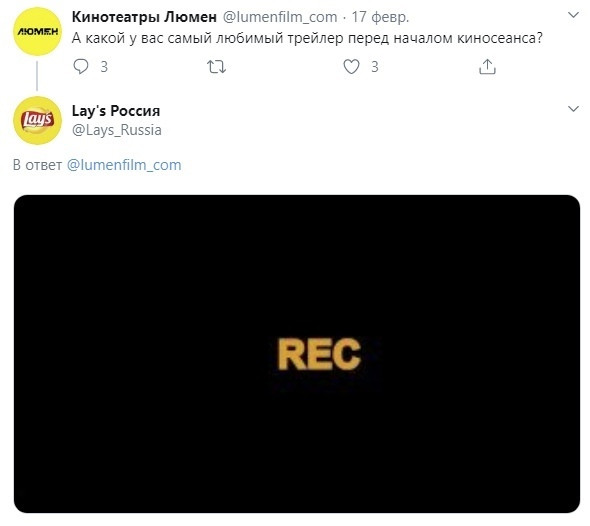
Task: Click the 'В ответ' reply label
Action: (x=37, y=165)
